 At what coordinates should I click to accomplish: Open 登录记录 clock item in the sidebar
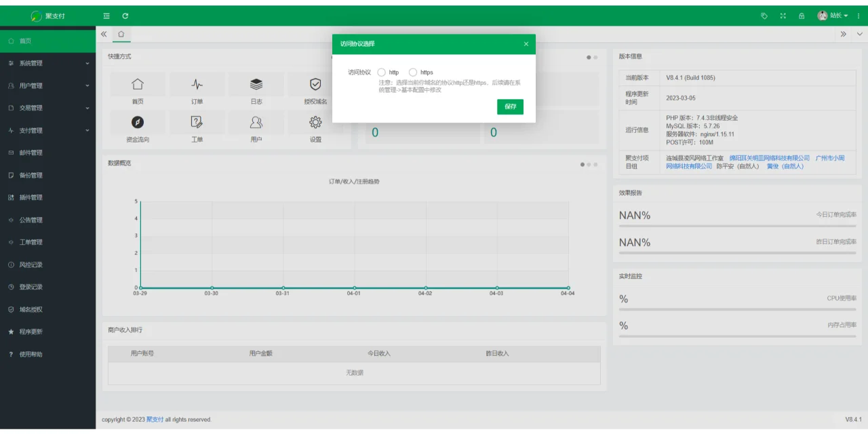pyautogui.click(x=47, y=287)
